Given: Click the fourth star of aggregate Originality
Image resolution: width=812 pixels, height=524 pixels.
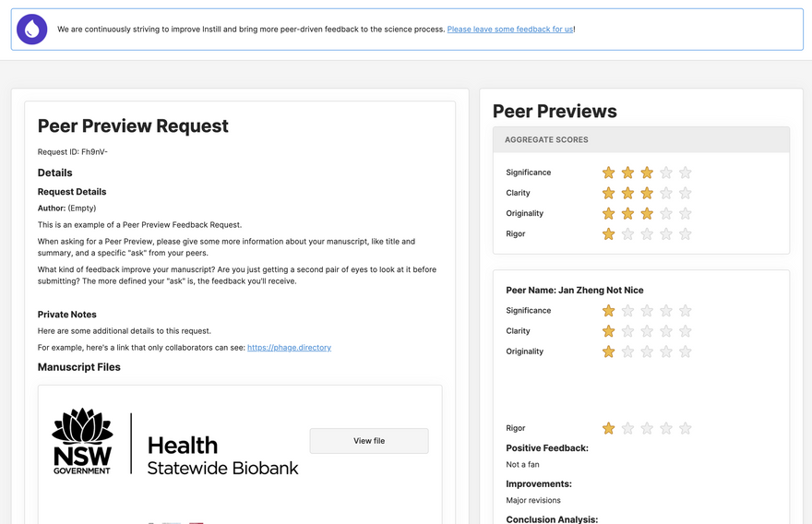Looking at the screenshot, I should 666,213.
